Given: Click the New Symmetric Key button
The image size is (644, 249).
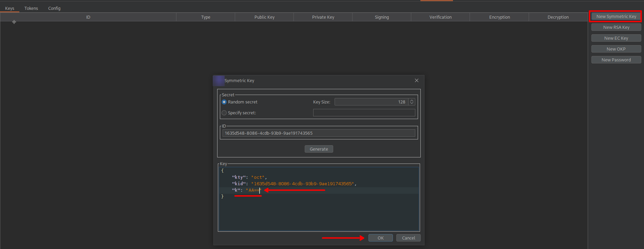Looking at the screenshot, I should pyautogui.click(x=616, y=16).
